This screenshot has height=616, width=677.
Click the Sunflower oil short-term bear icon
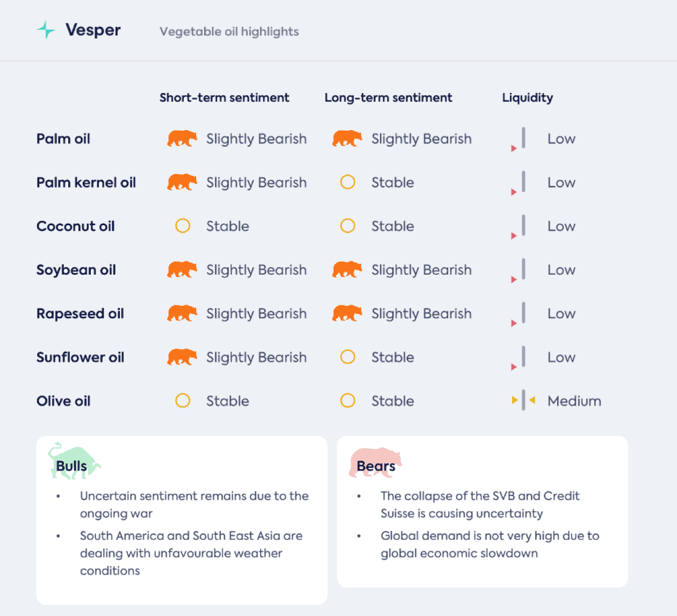tap(182, 357)
